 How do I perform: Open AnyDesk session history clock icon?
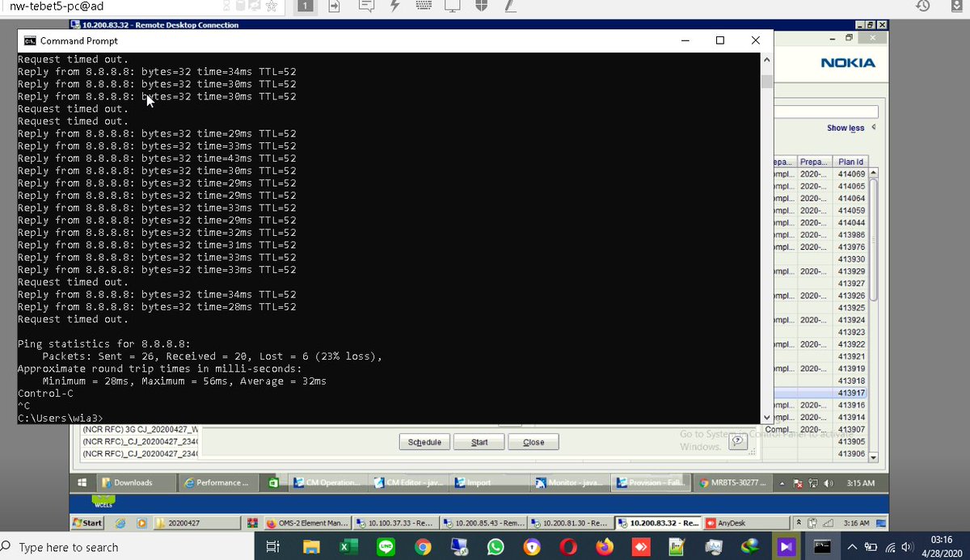[x=924, y=6]
